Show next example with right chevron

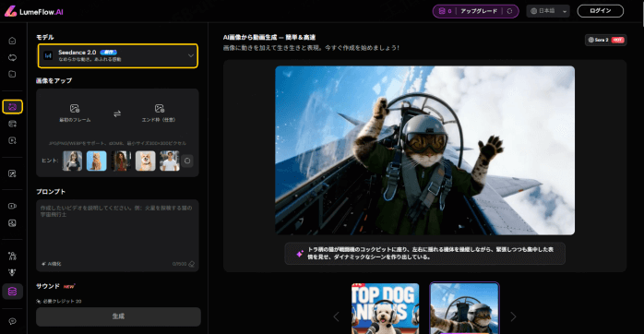click(513, 316)
